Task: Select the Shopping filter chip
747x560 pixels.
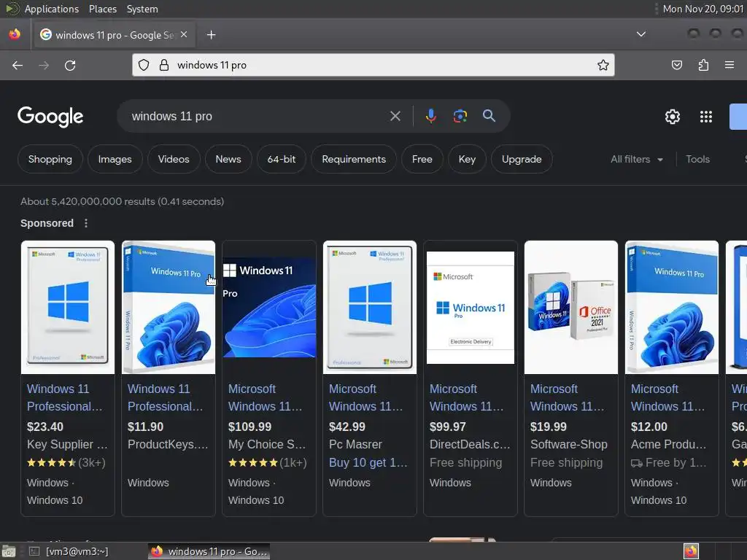Action: (50, 159)
